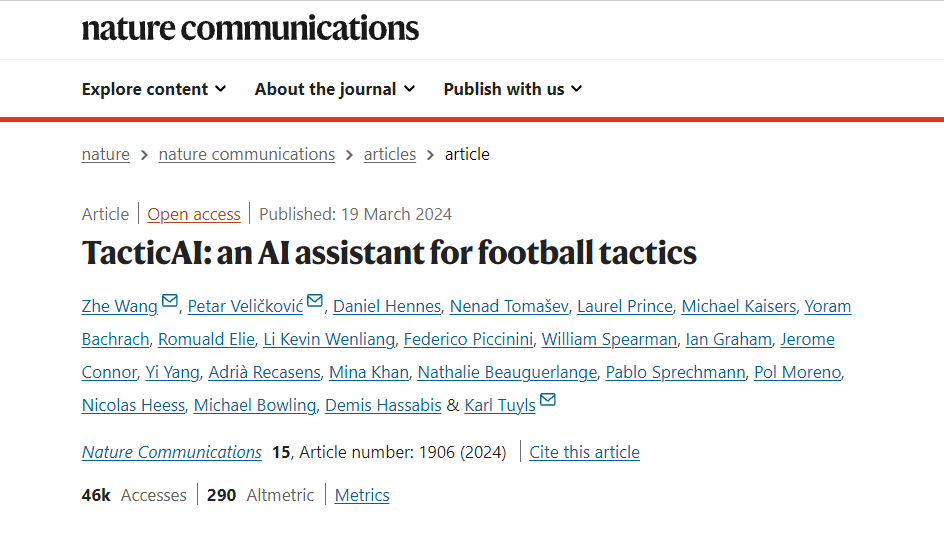944x539 pixels.
Task: Navigate to the articles breadcrumb
Action: pos(390,154)
